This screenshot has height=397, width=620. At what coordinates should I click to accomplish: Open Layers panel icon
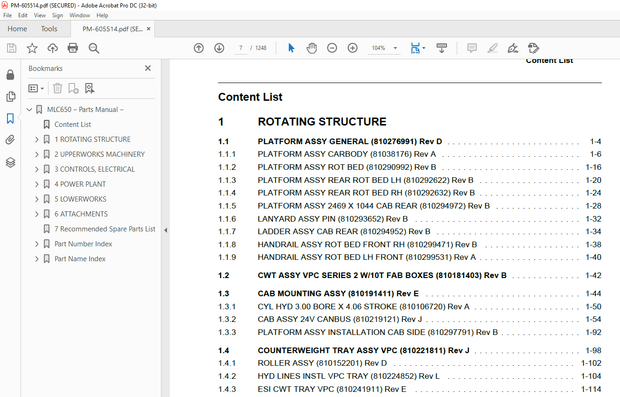point(10,162)
